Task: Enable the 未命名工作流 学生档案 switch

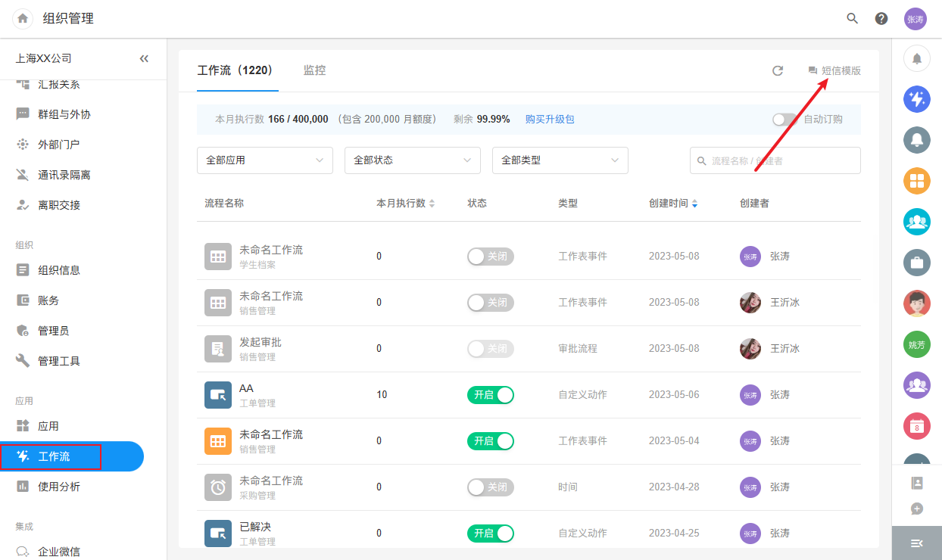Action: tap(491, 257)
